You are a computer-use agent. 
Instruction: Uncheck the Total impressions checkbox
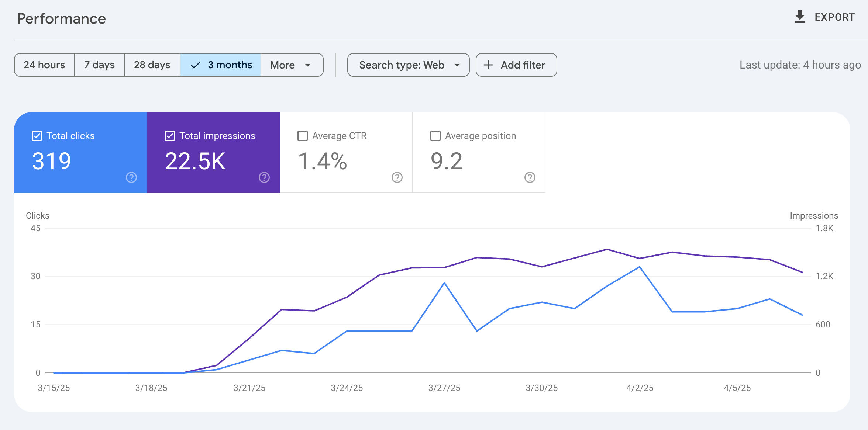(x=170, y=135)
